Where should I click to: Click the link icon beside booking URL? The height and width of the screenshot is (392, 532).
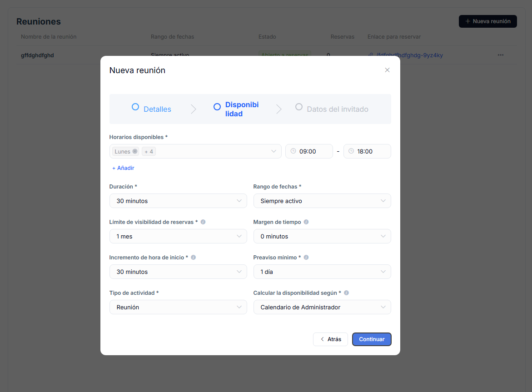click(x=371, y=55)
